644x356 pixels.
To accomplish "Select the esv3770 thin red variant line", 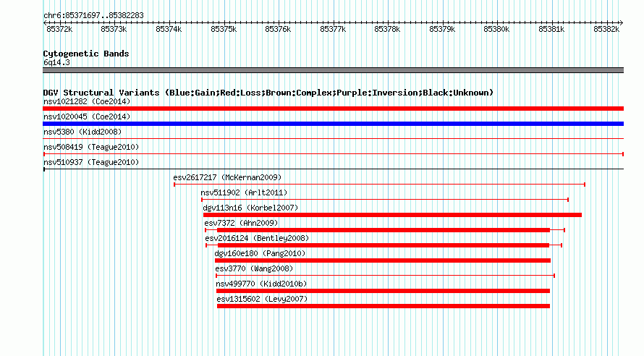I will 385,276.
